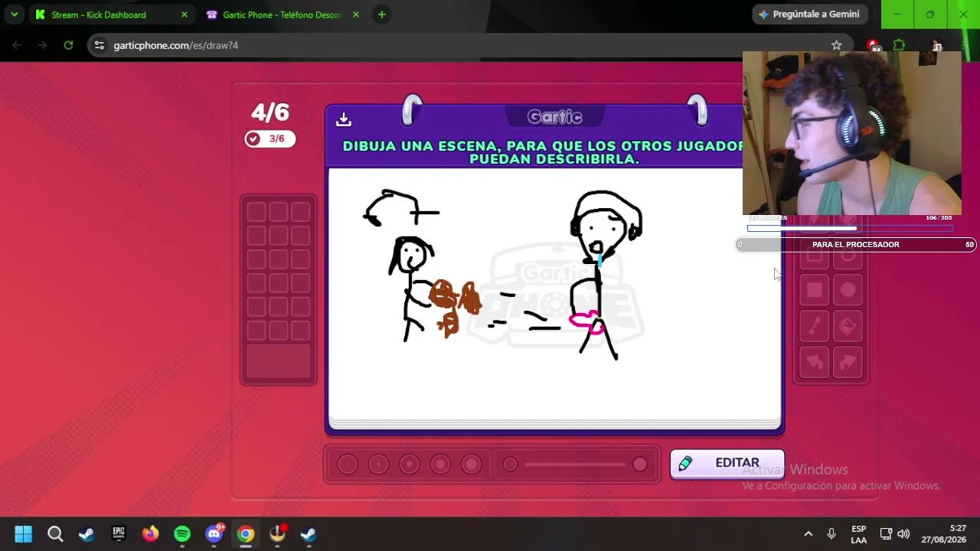Click the EDITAR button
Image resolution: width=980 pixels, height=551 pixels.
[727, 464]
